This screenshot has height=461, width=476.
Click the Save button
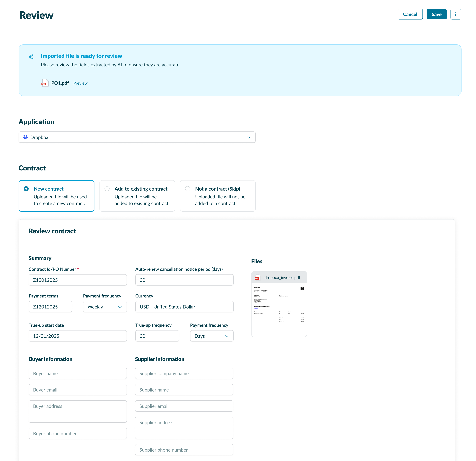click(x=436, y=14)
